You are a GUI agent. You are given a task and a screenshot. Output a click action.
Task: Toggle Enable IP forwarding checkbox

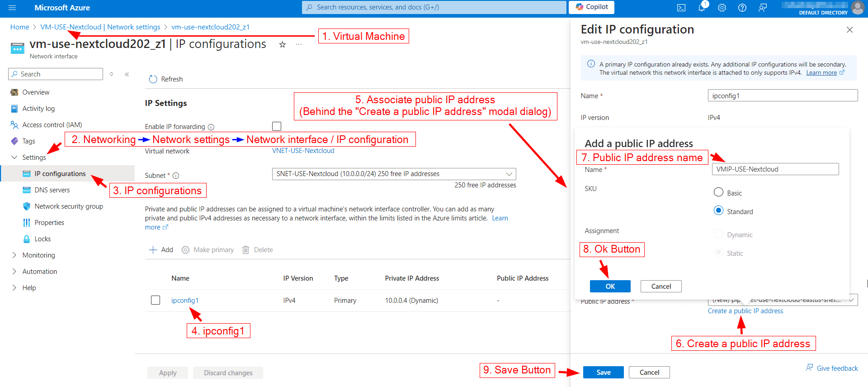pos(277,126)
